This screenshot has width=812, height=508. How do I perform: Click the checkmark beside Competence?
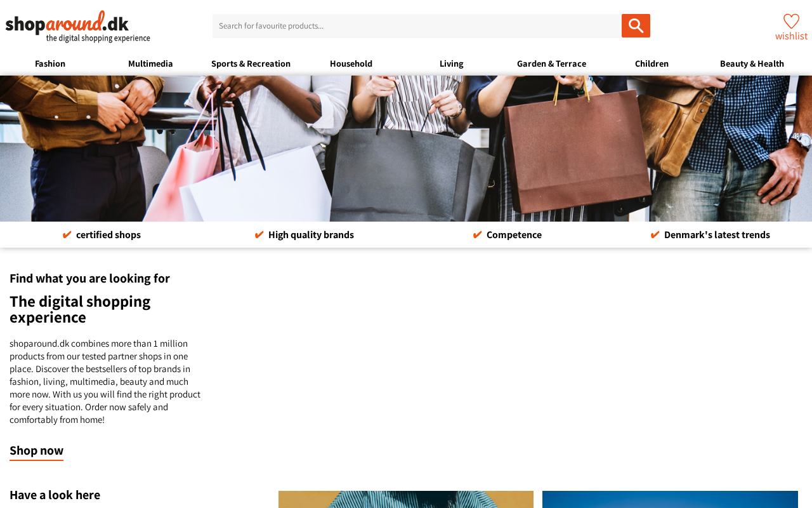(477, 235)
